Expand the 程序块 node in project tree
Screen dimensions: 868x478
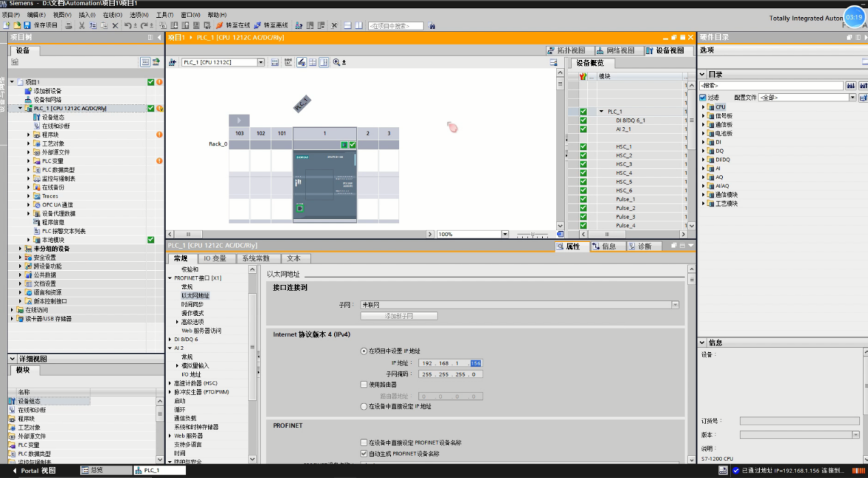(29, 135)
